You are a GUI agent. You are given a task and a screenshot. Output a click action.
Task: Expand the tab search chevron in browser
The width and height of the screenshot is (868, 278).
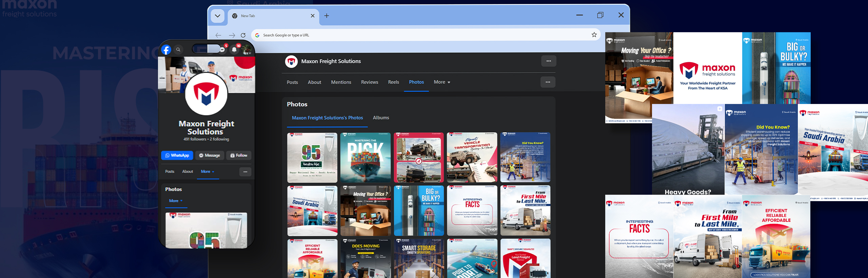(217, 16)
